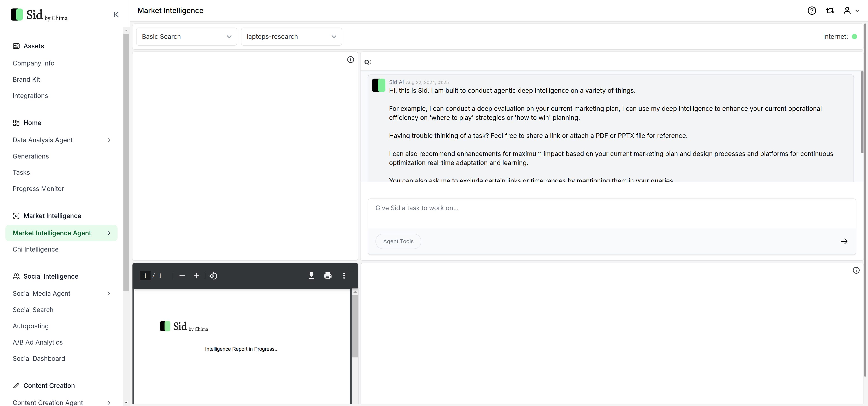Click the Assets section icon
Screen dimensions: 868x406
[x=16, y=46]
